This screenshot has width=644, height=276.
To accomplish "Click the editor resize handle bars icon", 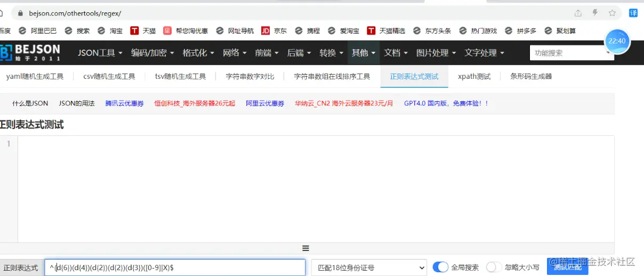I will click(305, 248).
